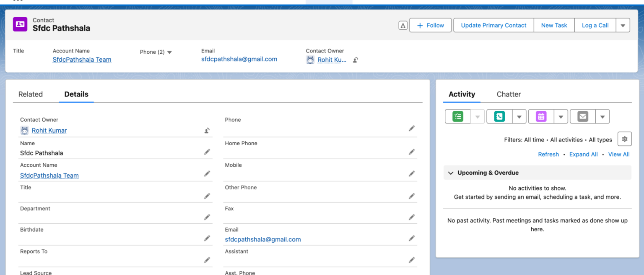Image resolution: width=644 pixels, height=275 pixels.
Task: Select the New Task composer icon
Action: [457, 116]
